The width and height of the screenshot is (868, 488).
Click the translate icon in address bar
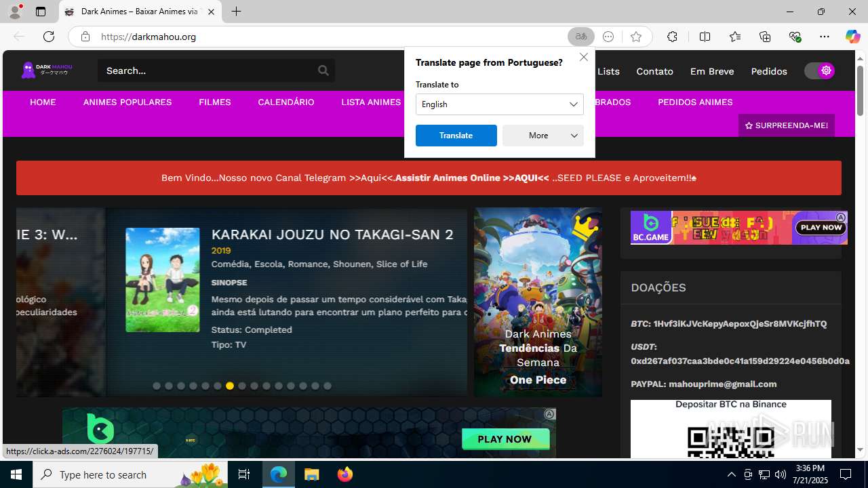(x=581, y=37)
